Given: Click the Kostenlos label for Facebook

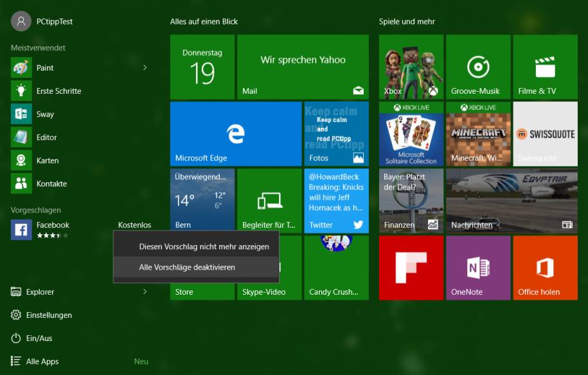Looking at the screenshot, I should pos(134,225).
